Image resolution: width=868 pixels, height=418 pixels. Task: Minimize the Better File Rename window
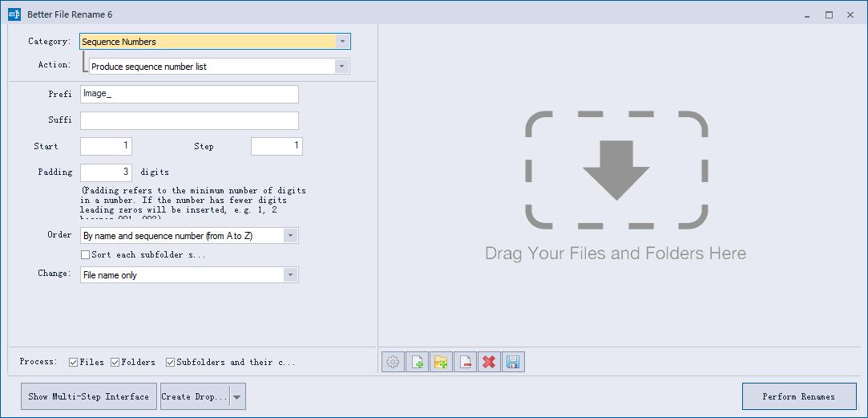coord(808,15)
